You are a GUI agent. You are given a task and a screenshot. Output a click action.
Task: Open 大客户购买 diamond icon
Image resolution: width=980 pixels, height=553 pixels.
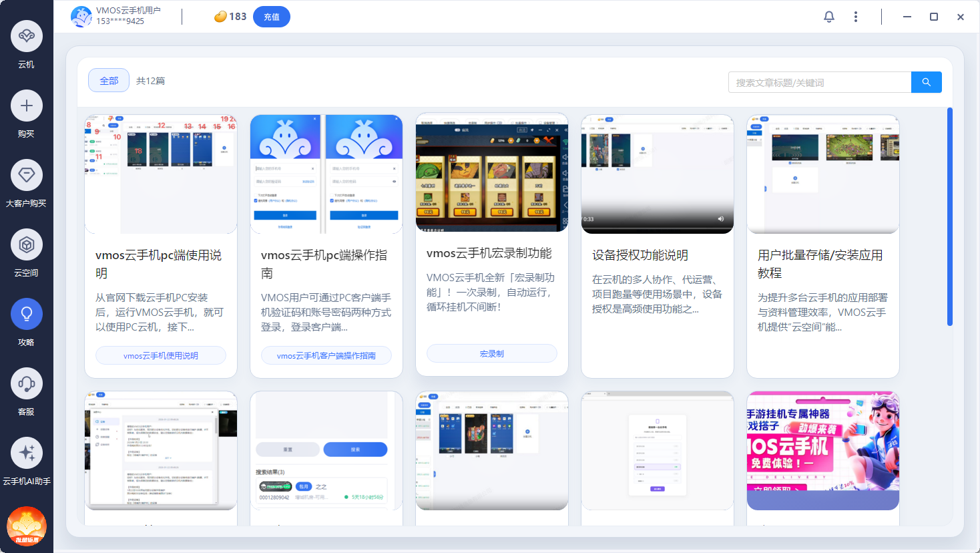pyautogui.click(x=27, y=175)
